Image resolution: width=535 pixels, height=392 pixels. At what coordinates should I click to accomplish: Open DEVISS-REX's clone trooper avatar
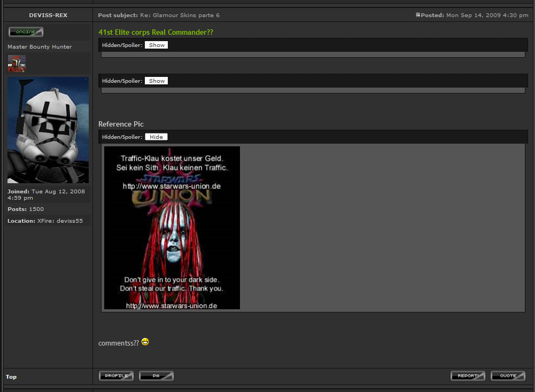tap(48, 130)
